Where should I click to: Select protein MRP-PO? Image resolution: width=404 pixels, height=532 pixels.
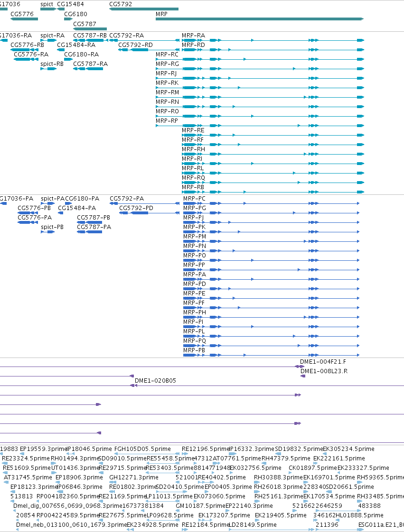click(x=195, y=256)
